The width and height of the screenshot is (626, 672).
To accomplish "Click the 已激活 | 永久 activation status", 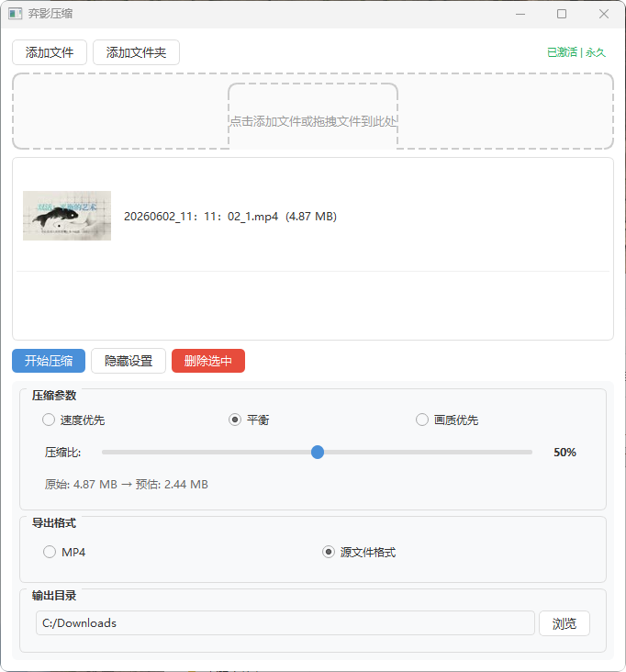I will [x=576, y=52].
